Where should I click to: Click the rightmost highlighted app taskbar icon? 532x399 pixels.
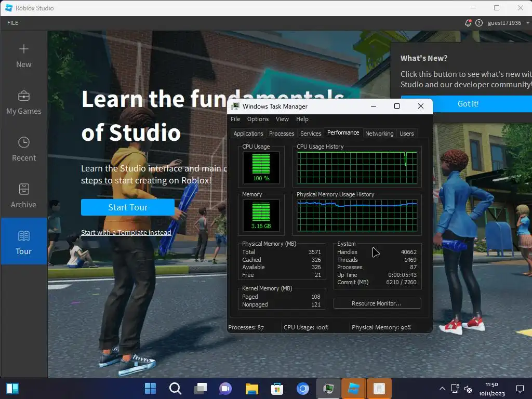[x=379, y=388]
